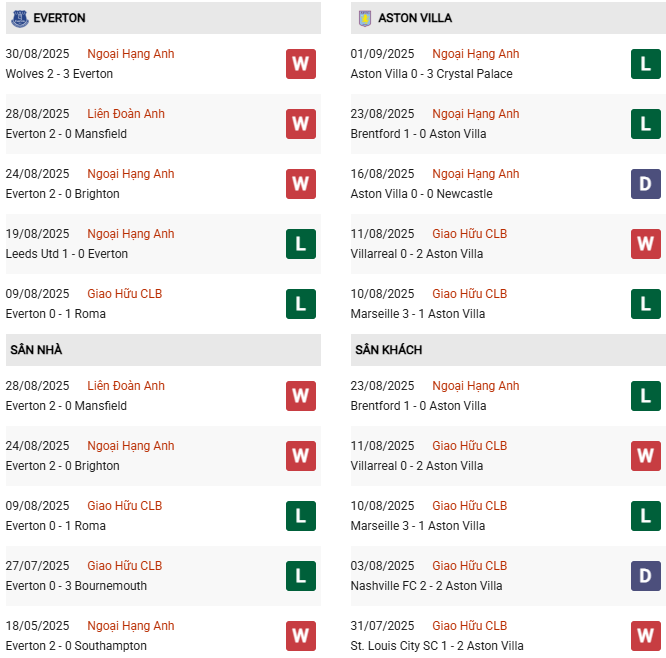Click the W badge for St. Louis City SC match

pyautogui.click(x=646, y=636)
